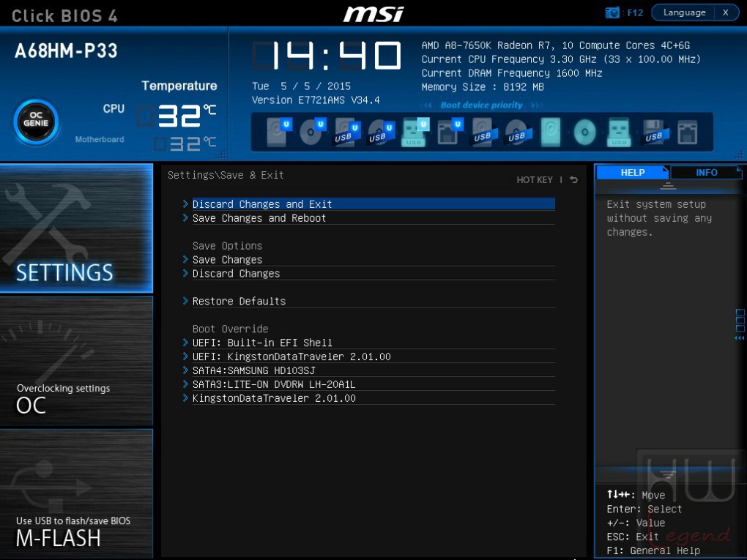Boot from SATA3:LITE-ON DVDRW LH-20A1L
The image size is (747, 560).
(373, 384)
